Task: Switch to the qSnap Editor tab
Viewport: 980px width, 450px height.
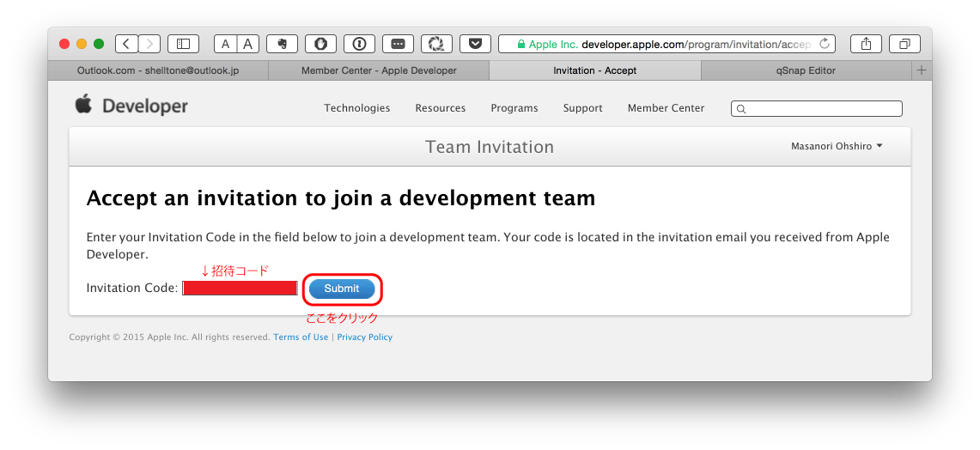Action: click(x=805, y=70)
